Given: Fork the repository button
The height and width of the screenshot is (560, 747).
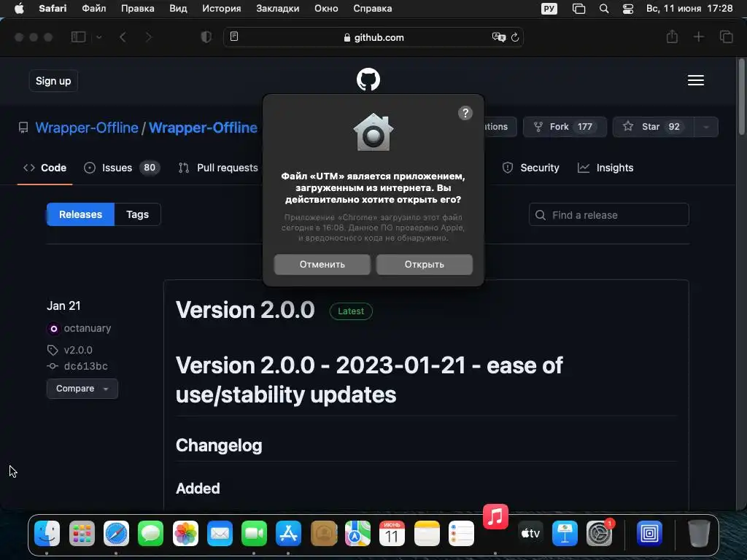Looking at the screenshot, I should click(x=565, y=127).
